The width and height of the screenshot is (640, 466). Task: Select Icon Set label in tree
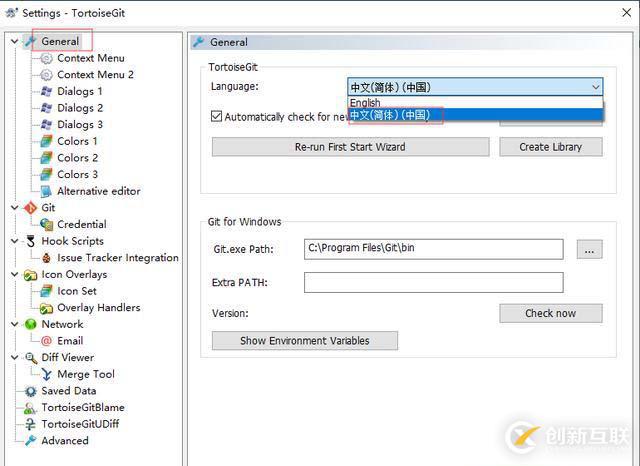(x=77, y=291)
